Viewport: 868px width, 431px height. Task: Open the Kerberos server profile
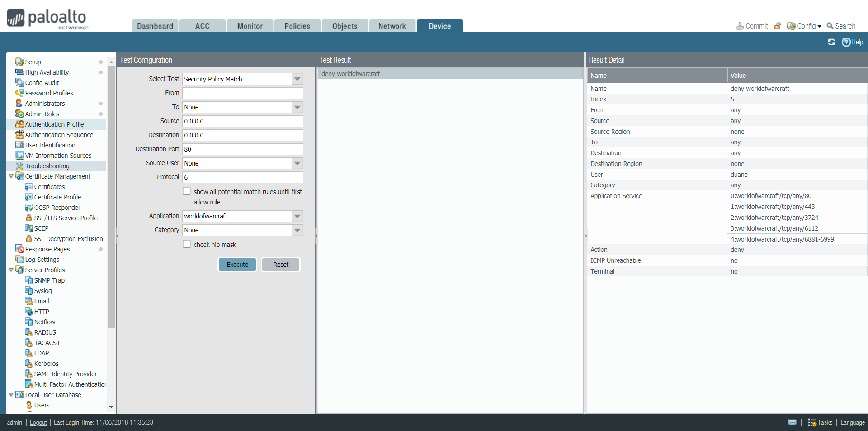pyautogui.click(x=47, y=364)
